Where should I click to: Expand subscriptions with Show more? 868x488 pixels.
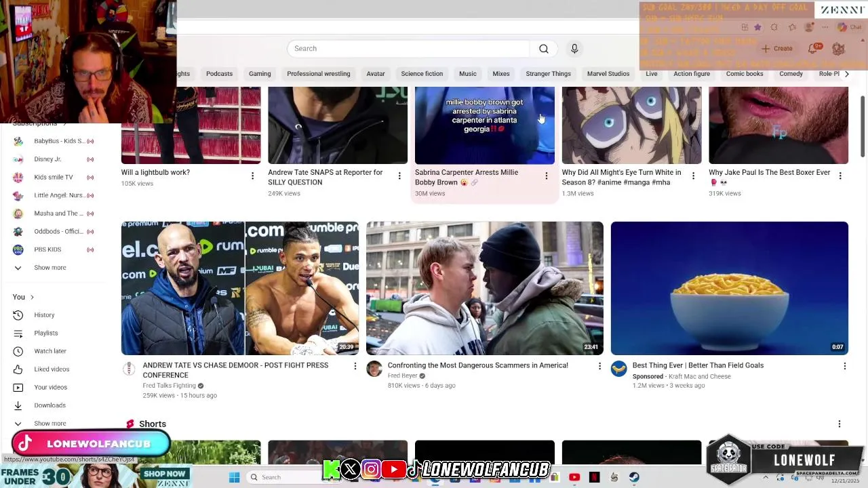50,268
